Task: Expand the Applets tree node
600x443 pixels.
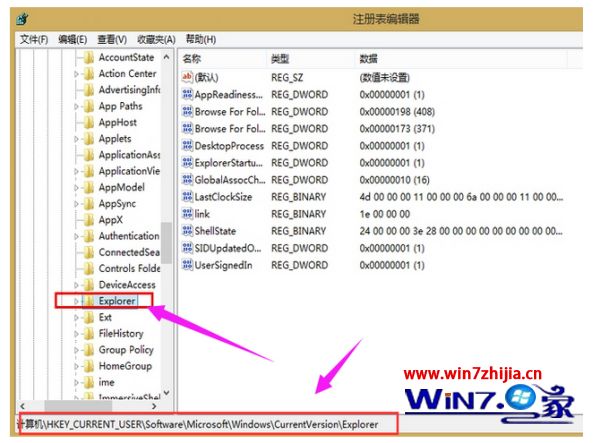Action: coord(76,139)
